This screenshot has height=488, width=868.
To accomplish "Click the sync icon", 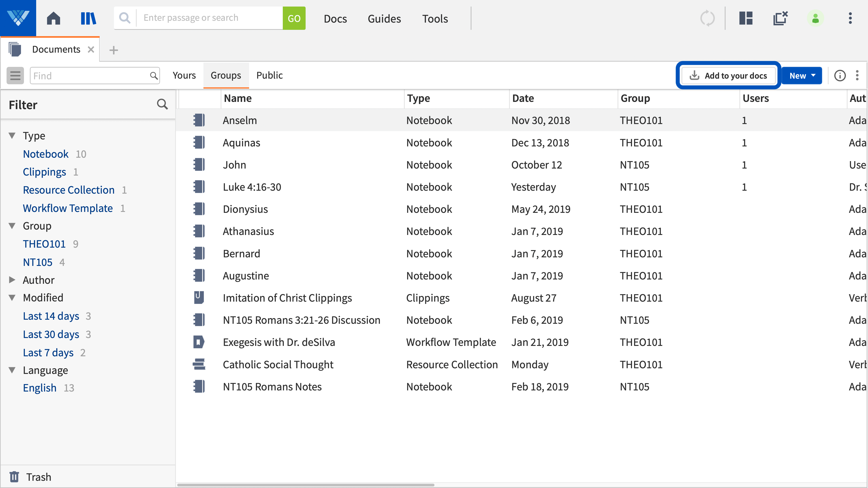I will pos(708,18).
